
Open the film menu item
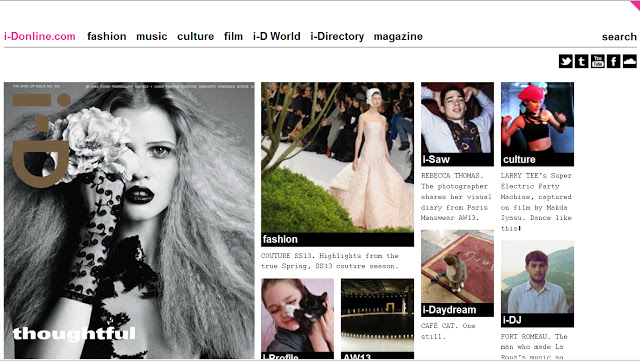(x=233, y=36)
